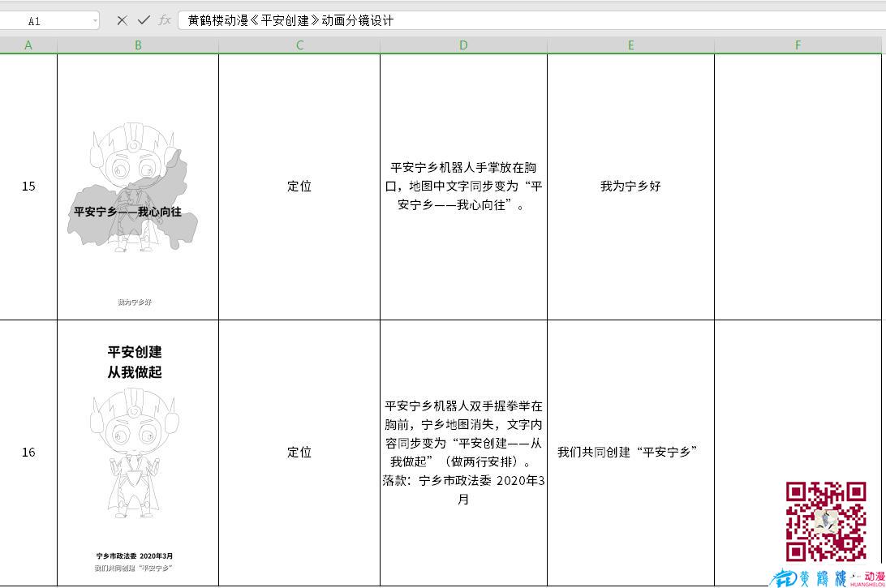The width and height of the screenshot is (886, 588).
Task: Select description cell starting 平安宁乡机器人双手握拳
Action: click(463, 453)
